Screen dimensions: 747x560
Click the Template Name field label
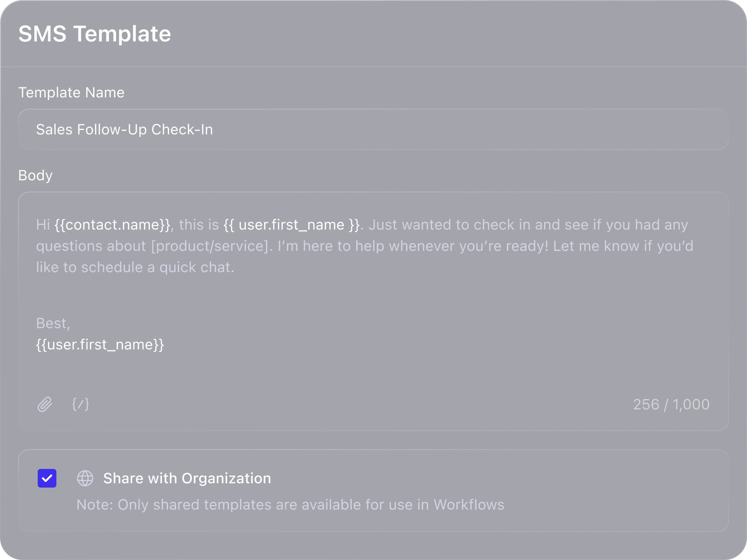[x=71, y=93]
